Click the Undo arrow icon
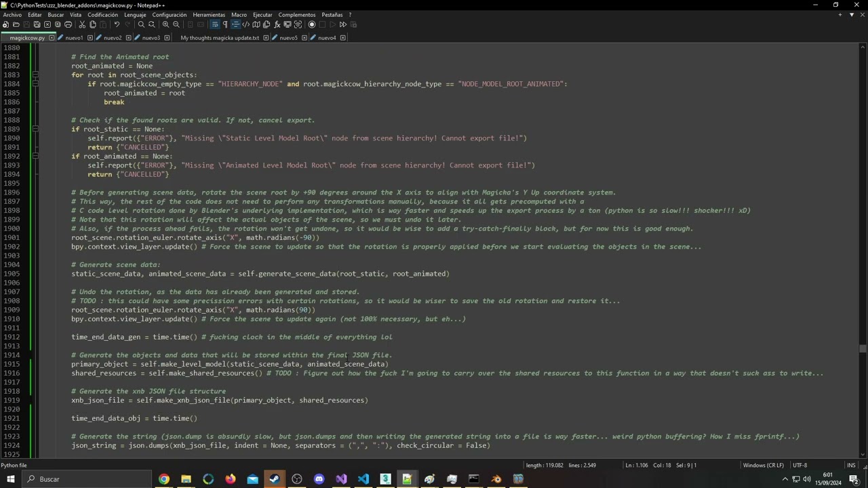Image resolution: width=868 pixels, height=488 pixels. (117, 24)
